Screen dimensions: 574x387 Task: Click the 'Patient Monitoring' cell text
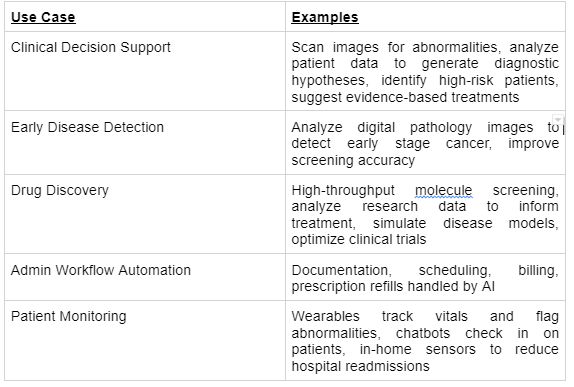coord(68,316)
